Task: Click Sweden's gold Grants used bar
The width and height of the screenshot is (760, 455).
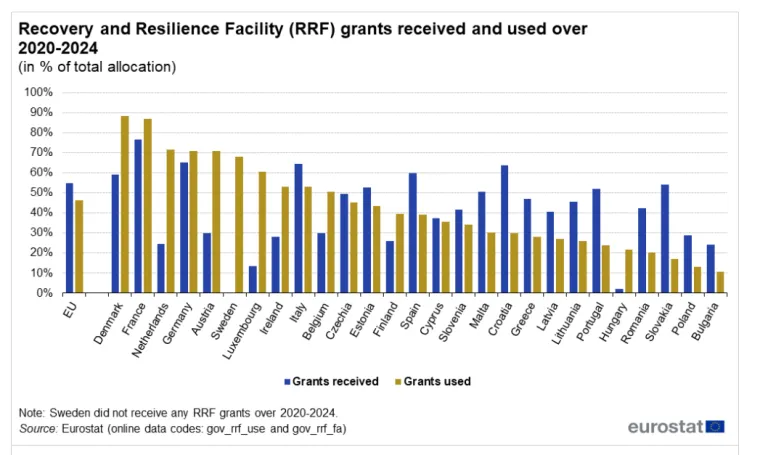Action: [x=239, y=225]
